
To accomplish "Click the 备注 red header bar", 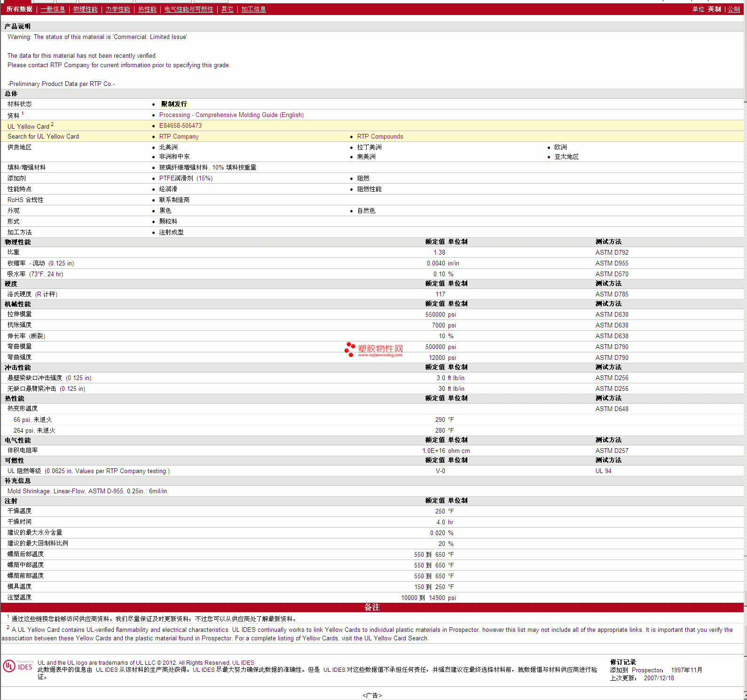I will [372, 607].
